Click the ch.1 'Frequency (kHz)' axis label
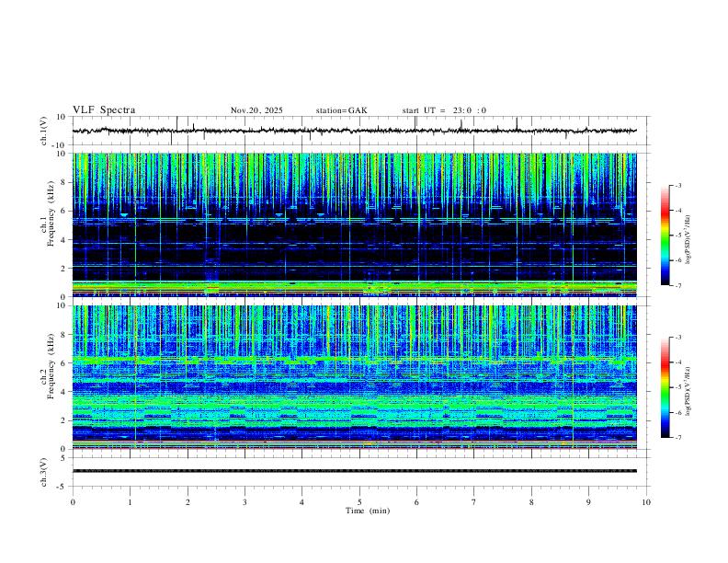Viewport: 728px width, 563px height. pyautogui.click(x=51, y=213)
